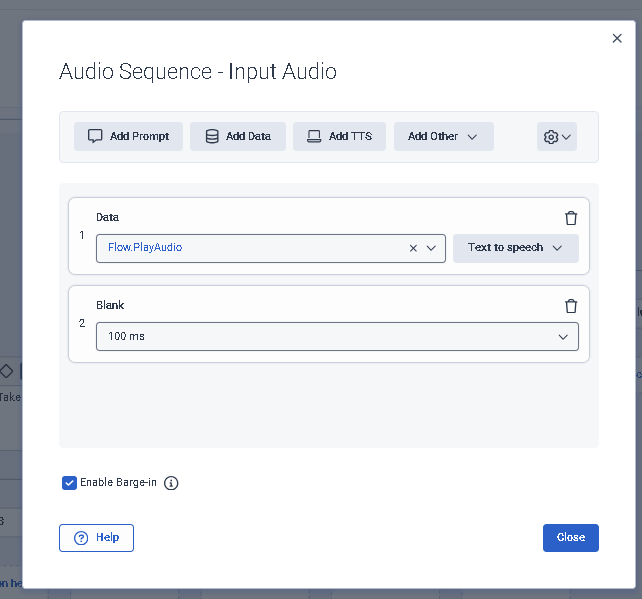Click the Add Prompt button label
This screenshot has height=599, width=642.
coord(139,137)
